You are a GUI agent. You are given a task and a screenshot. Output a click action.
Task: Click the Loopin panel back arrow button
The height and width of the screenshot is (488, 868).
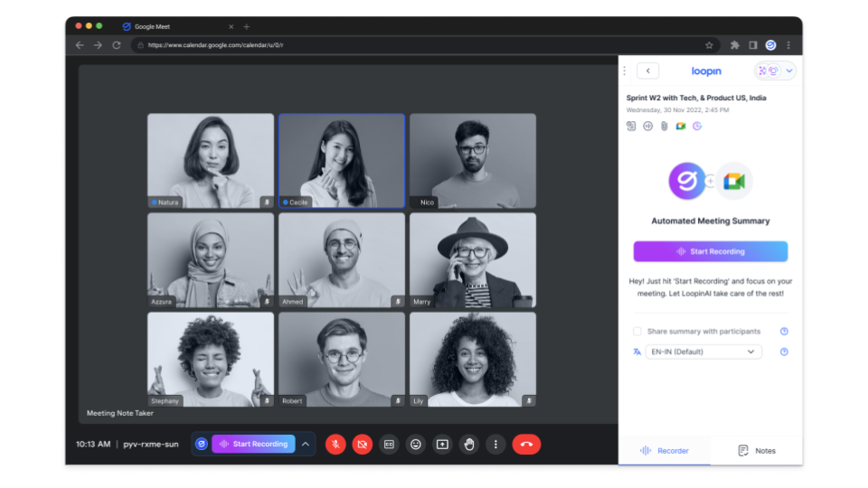[647, 70]
